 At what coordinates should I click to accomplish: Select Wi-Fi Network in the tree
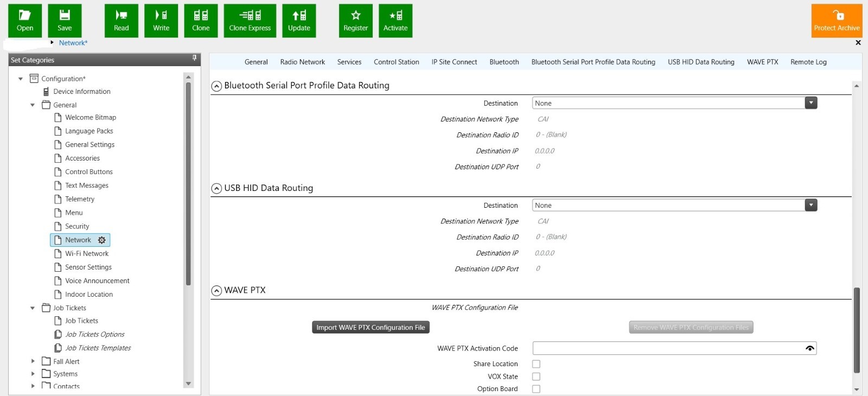pyautogui.click(x=87, y=253)
